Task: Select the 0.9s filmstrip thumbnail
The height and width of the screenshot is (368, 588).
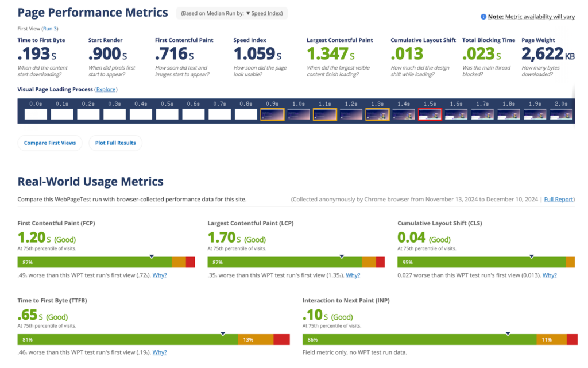Action: click(x=272, y=114)
